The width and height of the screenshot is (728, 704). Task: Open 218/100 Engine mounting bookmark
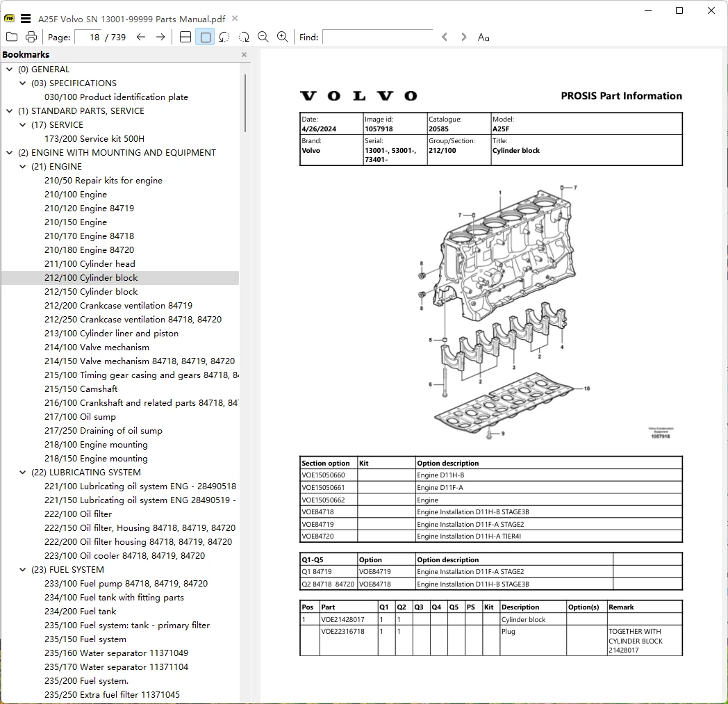[96, 445]
